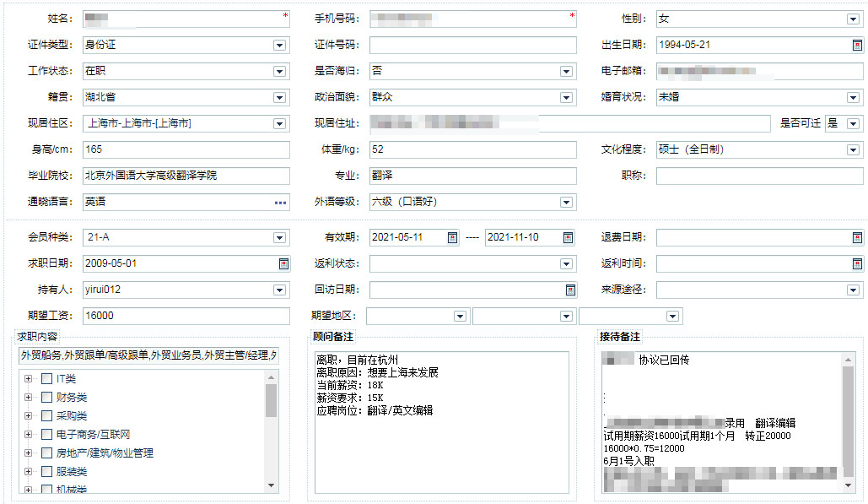Click the 接待备注 scrollbar up arrow
This screenshot has width=868, height=504.
pyautogui.click(x=848, y=360)
